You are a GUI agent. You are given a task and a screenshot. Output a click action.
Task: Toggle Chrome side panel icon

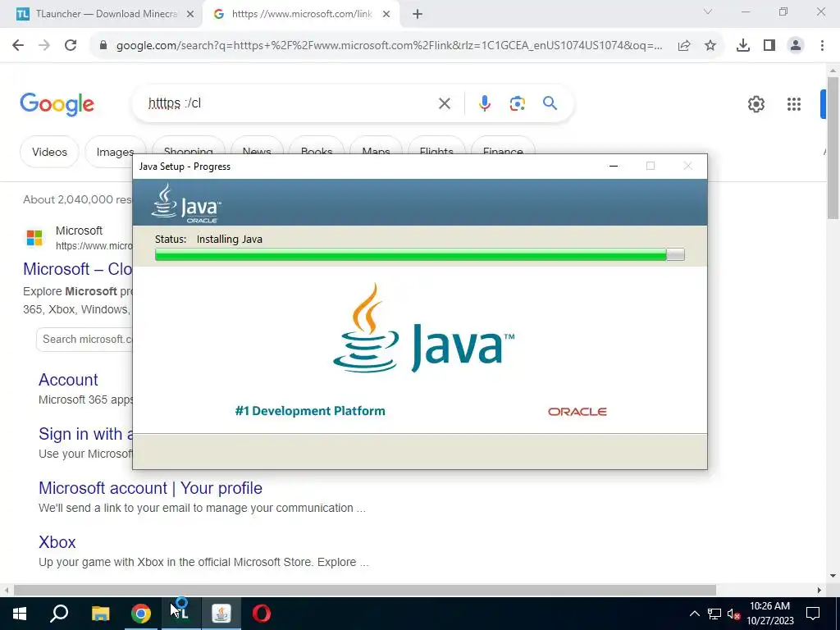coord(769,46)
